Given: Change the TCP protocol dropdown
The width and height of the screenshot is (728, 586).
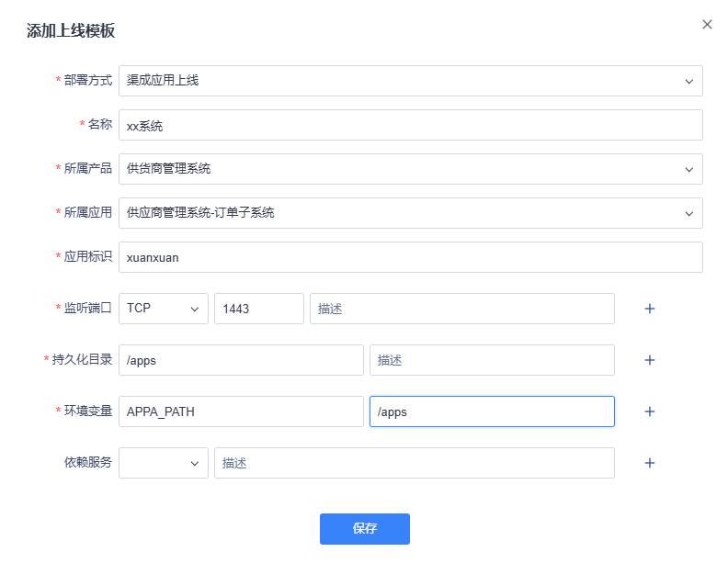Looking at the screenshot, I should point(164,309).
